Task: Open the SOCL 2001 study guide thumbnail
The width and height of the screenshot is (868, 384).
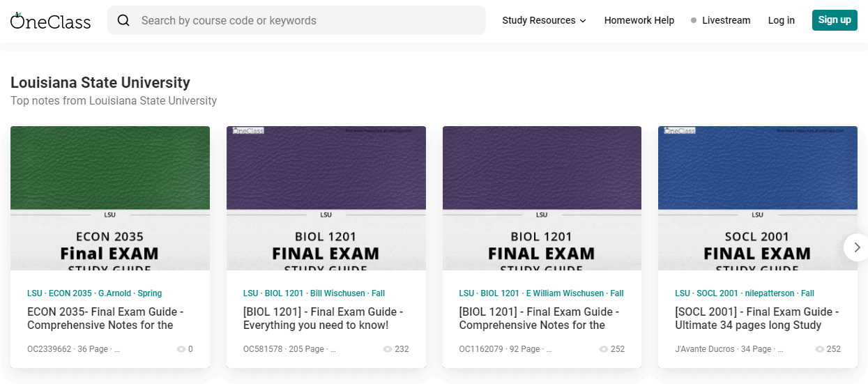Action: 758,198
